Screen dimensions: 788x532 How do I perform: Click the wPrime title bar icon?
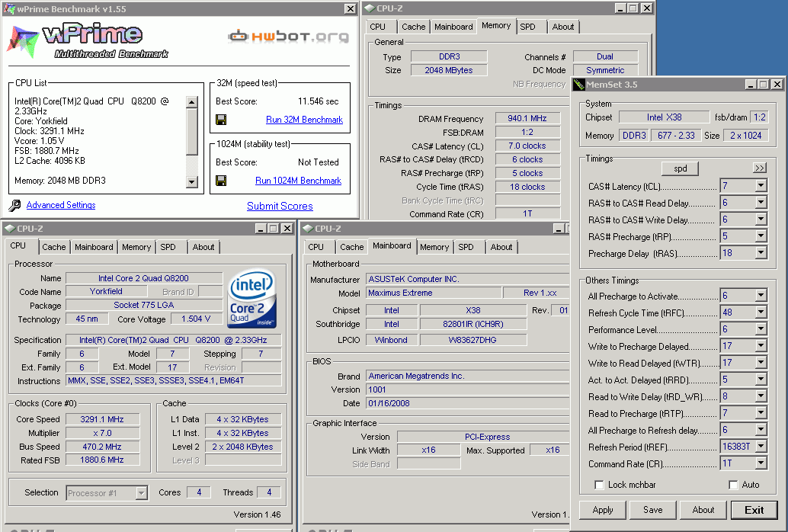(x=9, y=8)
